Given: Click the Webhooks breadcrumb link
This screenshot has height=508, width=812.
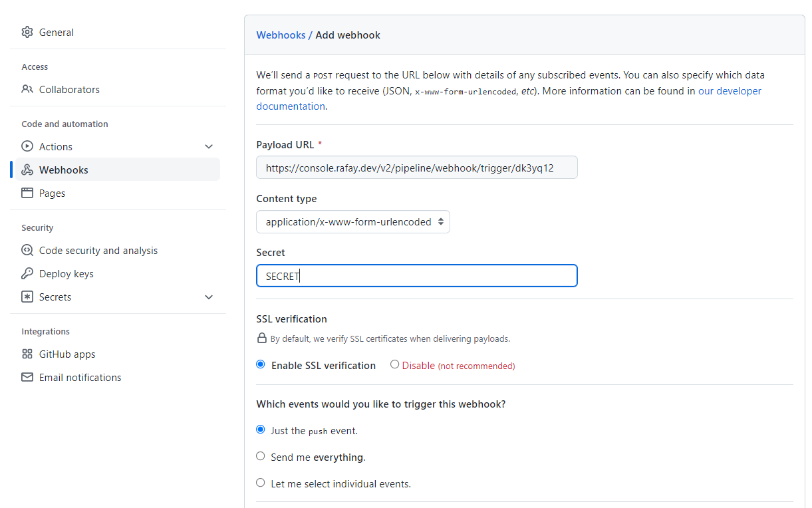Looking at the screenshot, I should [x=281, y=35].
